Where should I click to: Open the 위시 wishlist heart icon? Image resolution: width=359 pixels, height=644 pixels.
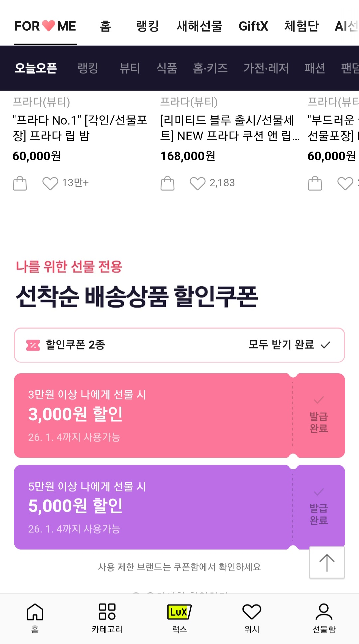252,618
